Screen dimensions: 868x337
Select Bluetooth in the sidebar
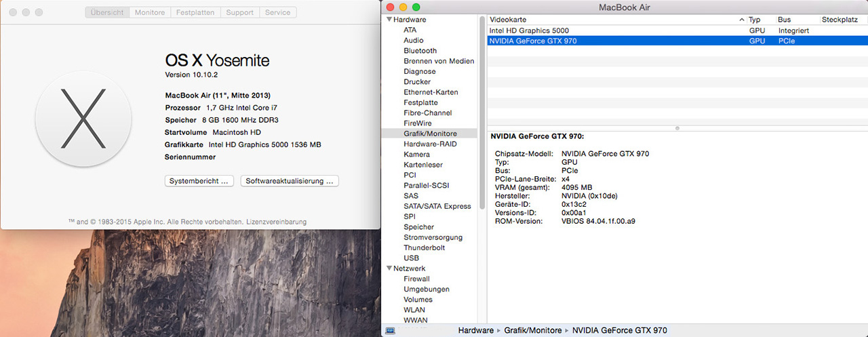420,51
